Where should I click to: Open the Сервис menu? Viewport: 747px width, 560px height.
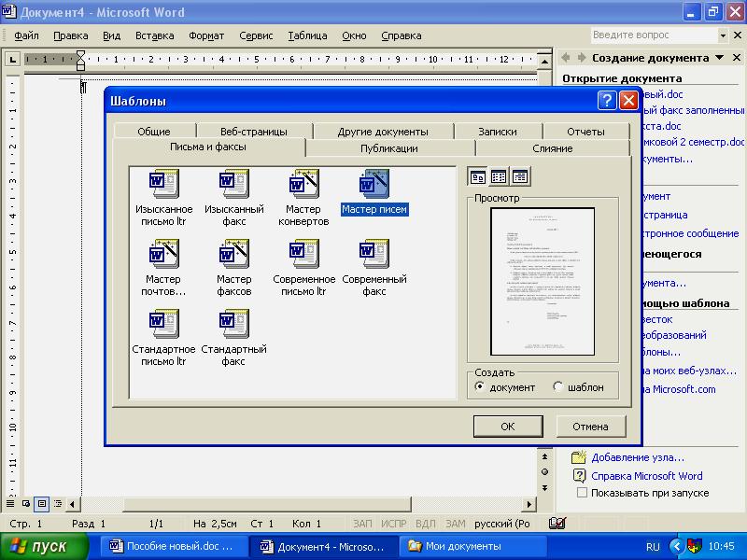(x=256, y=35)
